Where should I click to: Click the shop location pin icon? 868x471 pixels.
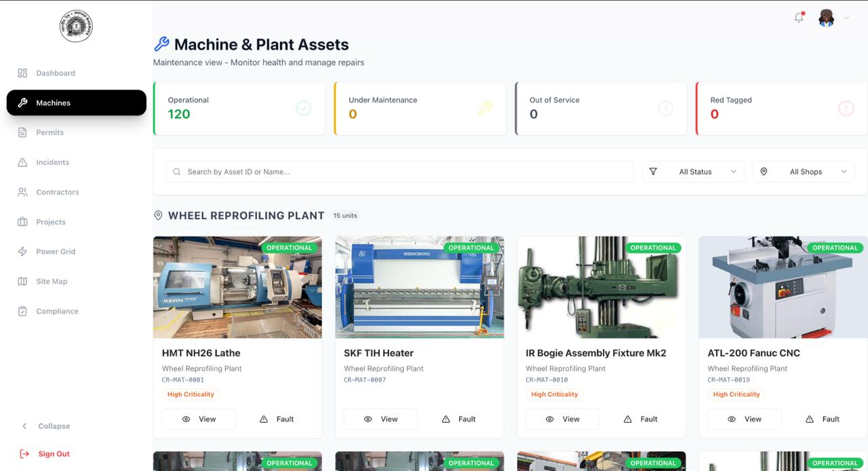tap(764, 172)
